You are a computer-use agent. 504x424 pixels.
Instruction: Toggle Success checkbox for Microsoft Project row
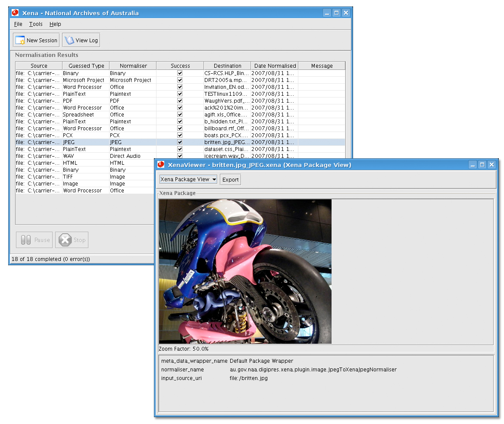(x=180, y=80)
